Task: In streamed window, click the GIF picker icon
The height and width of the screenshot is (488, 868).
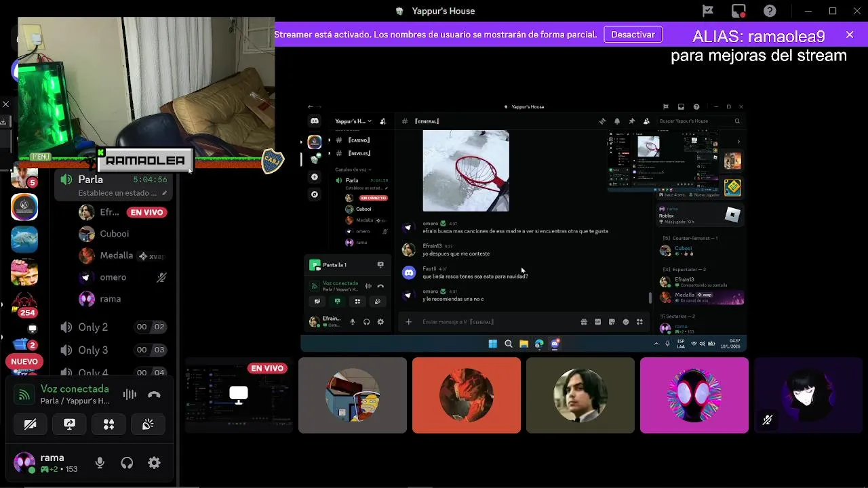Action: (597, 322)
